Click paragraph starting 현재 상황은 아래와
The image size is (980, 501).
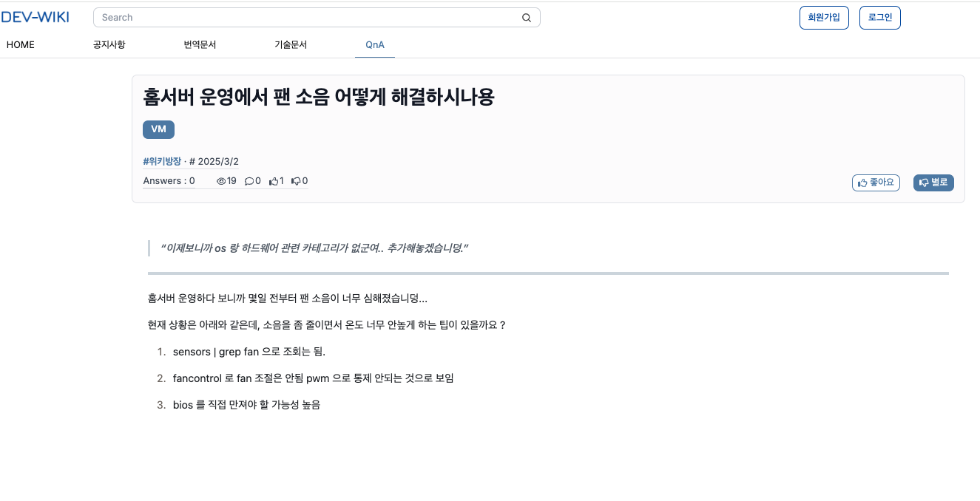coord(327,325)
